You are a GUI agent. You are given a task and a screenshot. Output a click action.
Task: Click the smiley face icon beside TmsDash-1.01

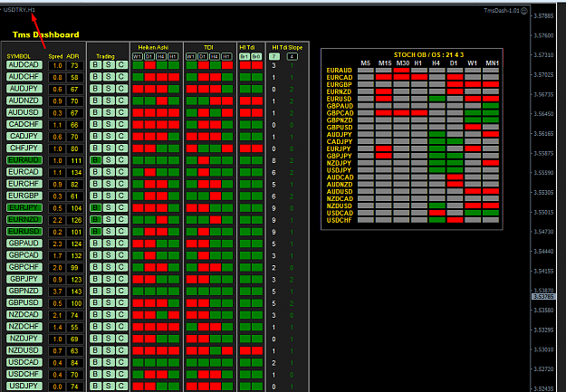[x=524, y=11]
